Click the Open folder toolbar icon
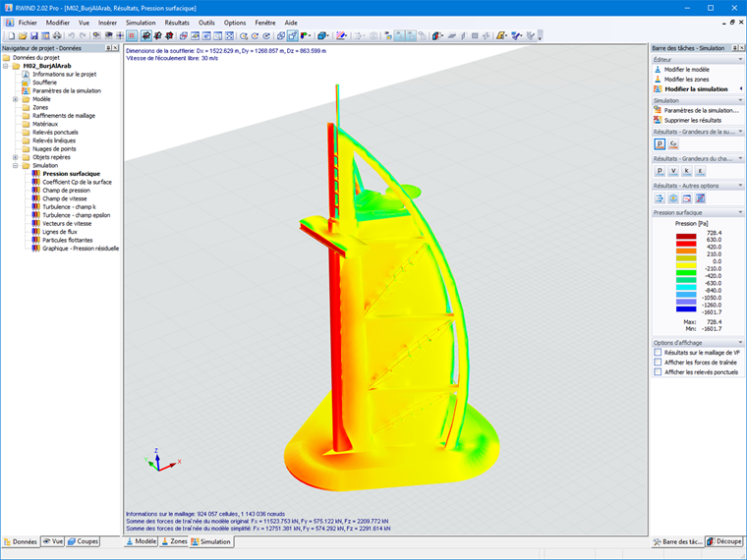 [x=23, y=35]
